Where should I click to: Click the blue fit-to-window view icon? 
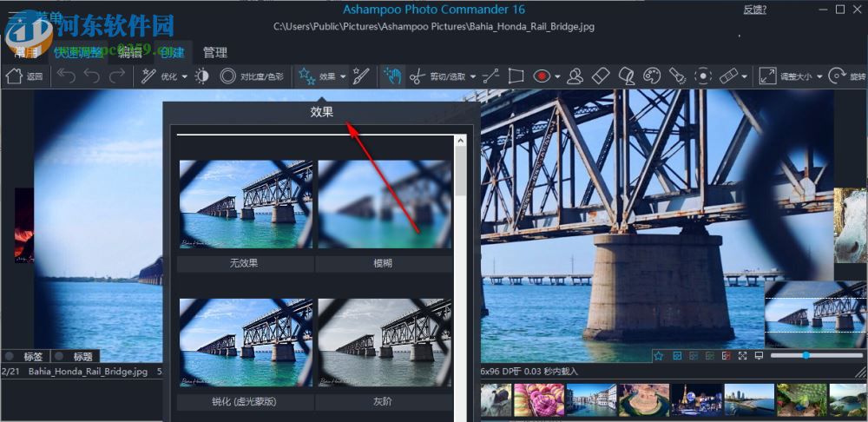677,356
